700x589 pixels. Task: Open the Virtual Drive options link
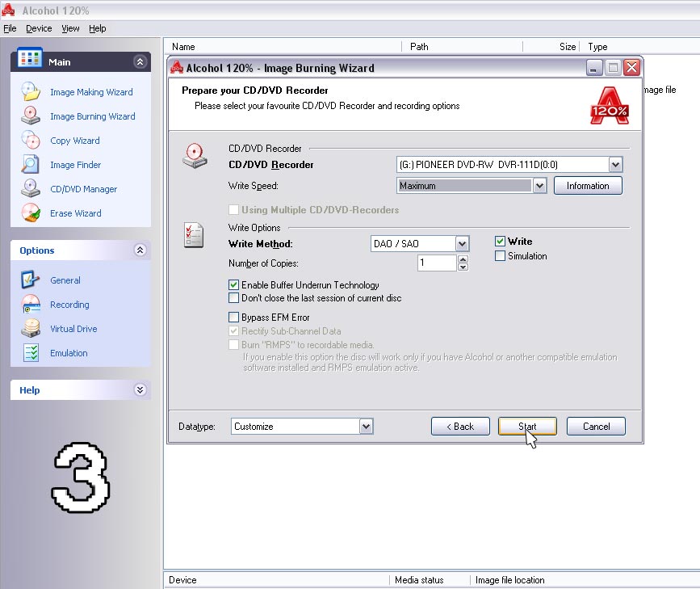pos(73,329)
